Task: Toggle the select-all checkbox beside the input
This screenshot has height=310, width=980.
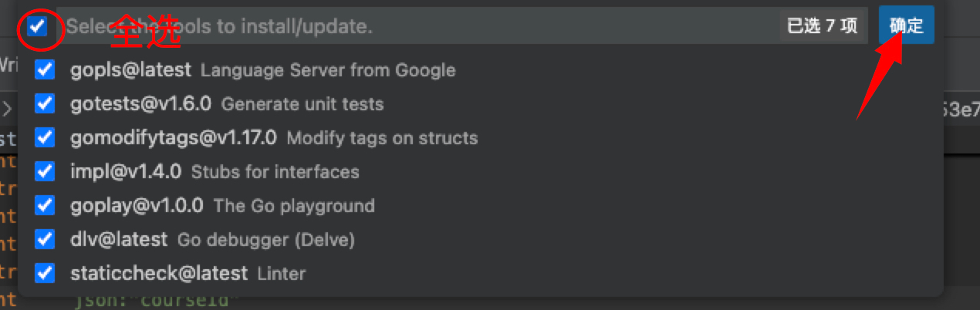Action: [37, 27]
